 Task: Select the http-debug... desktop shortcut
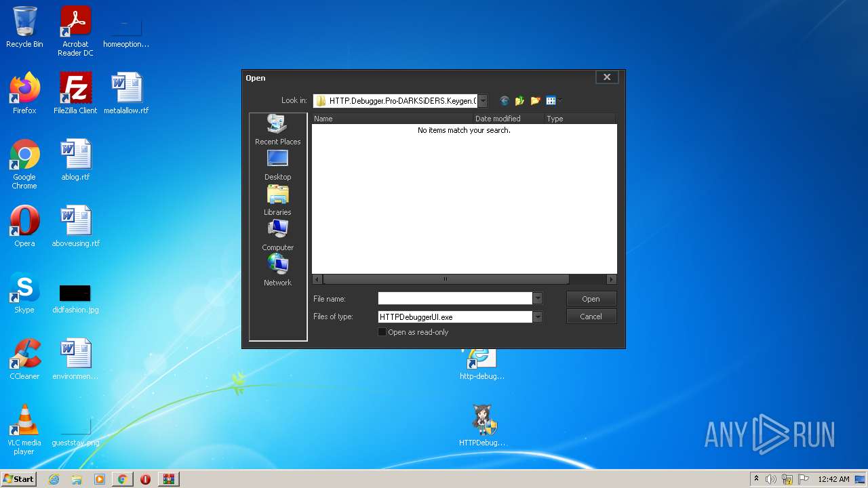pyautogui.click(x=482, y=364)
